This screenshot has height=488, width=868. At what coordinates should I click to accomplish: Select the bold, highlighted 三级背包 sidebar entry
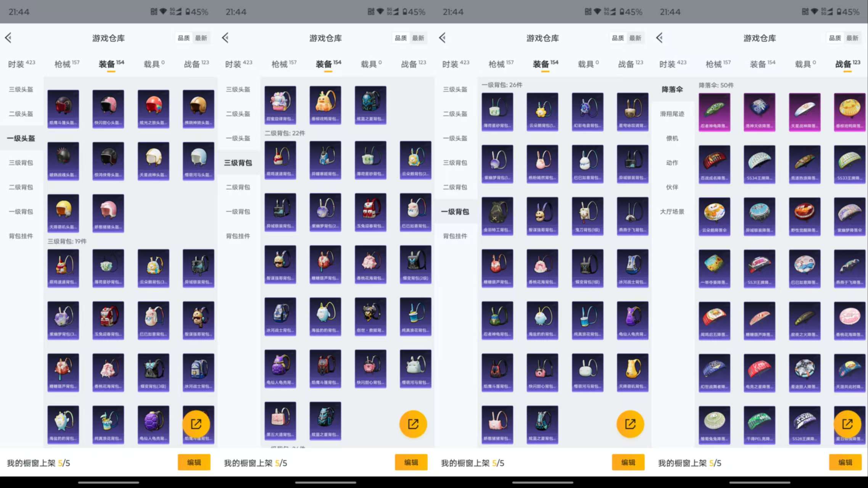tap(238, 163)
